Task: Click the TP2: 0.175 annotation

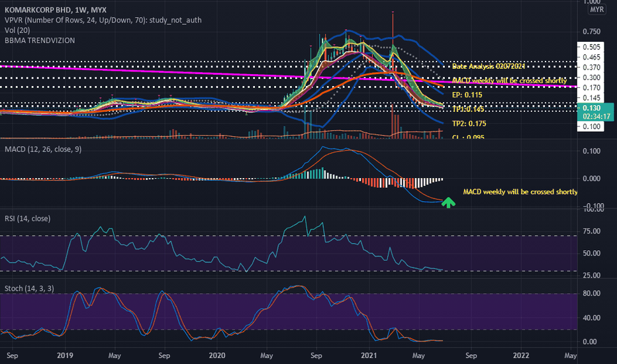Action: pyautogui.click(x=469, y=124)
